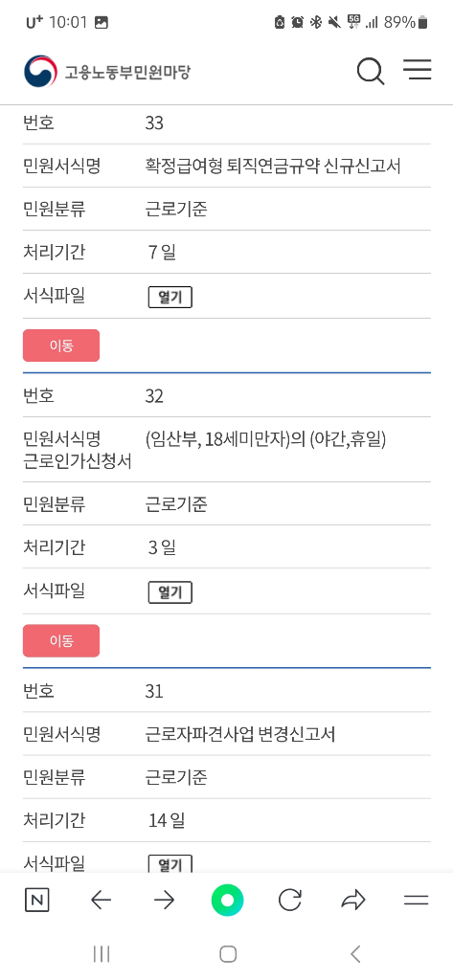Open form file 열기 for number 33
This screenshot has width=453, height=980.
click(170, 298)
